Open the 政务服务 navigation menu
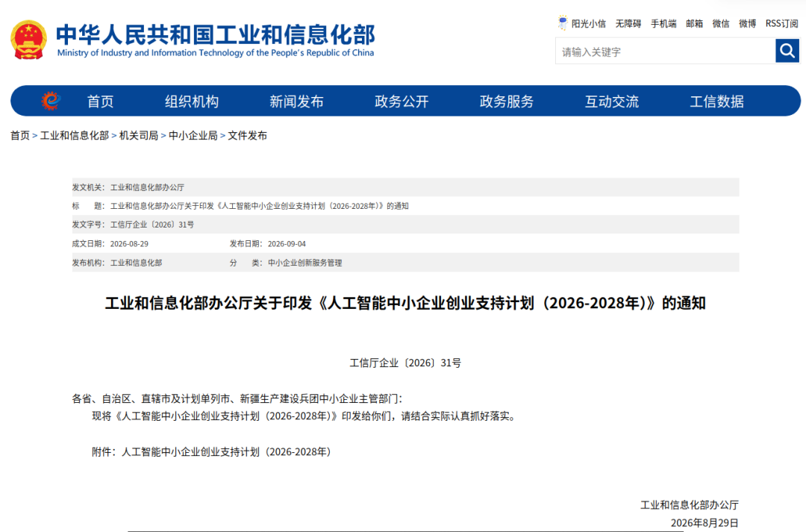 [507, 101]
